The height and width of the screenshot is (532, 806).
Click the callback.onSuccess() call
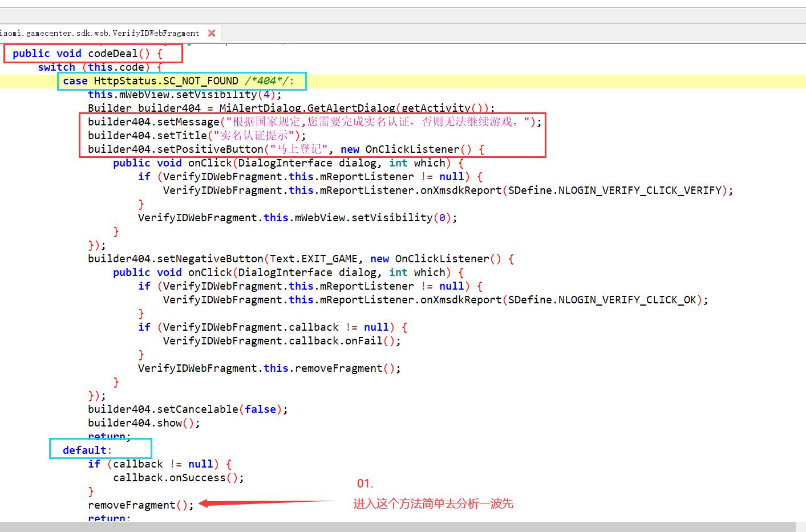(x=179, y=478)
